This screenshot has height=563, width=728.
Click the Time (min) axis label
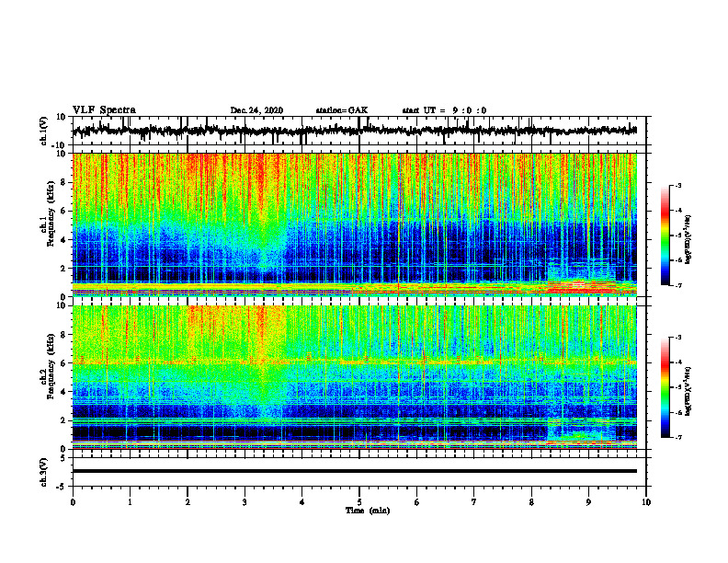368,511
